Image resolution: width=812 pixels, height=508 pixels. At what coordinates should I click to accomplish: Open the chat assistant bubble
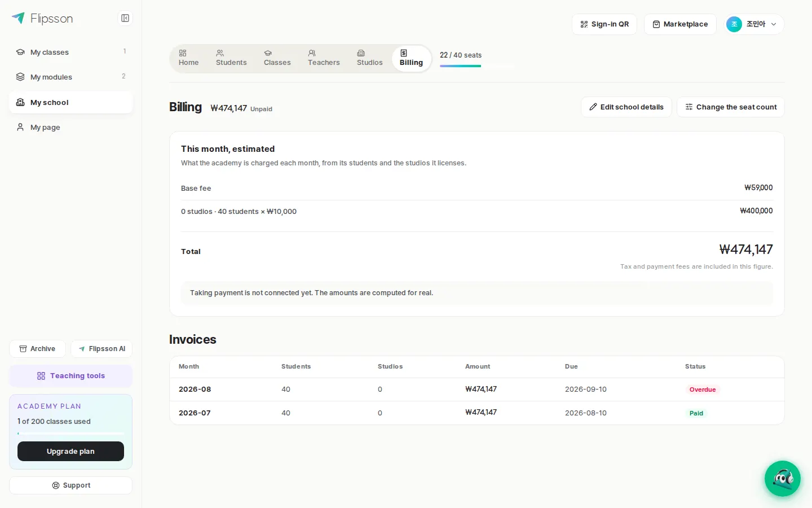(x=782, y=479)
